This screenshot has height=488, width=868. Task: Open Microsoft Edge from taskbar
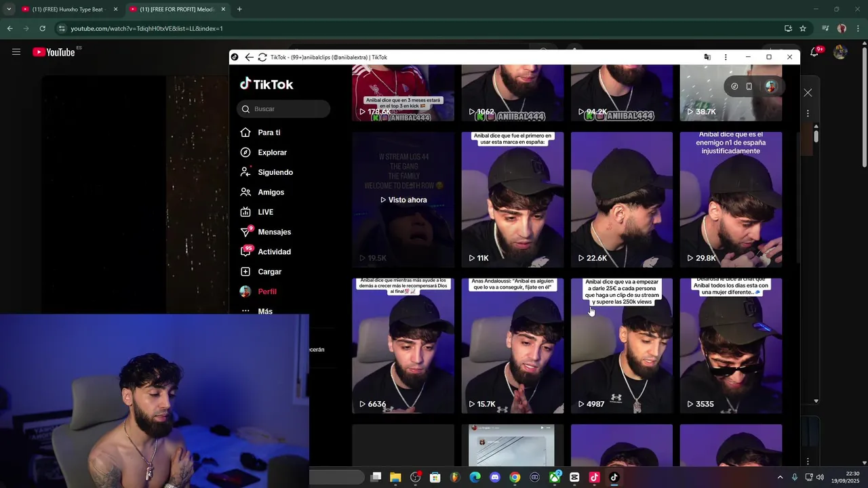click(475, 477)
